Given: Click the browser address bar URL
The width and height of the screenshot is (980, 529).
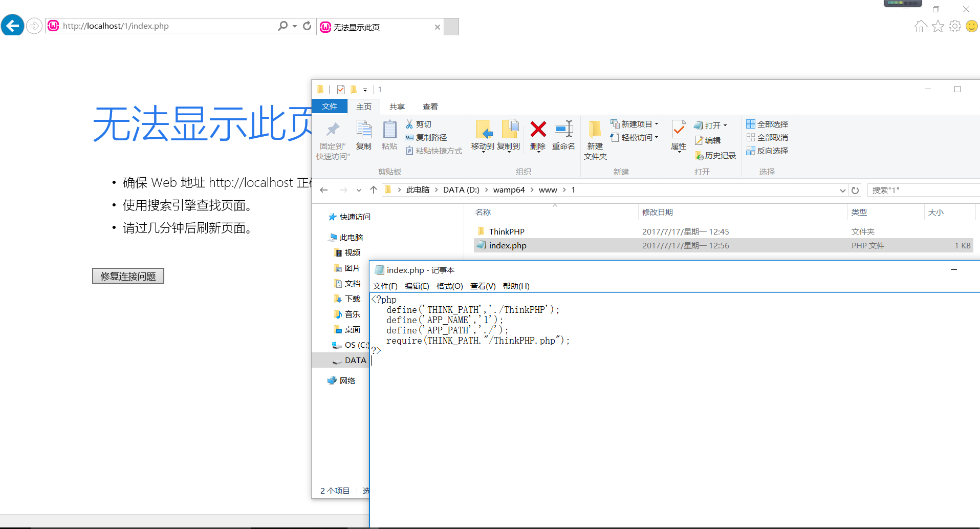Looking at the screenshot, I should (x=116, y=26).
